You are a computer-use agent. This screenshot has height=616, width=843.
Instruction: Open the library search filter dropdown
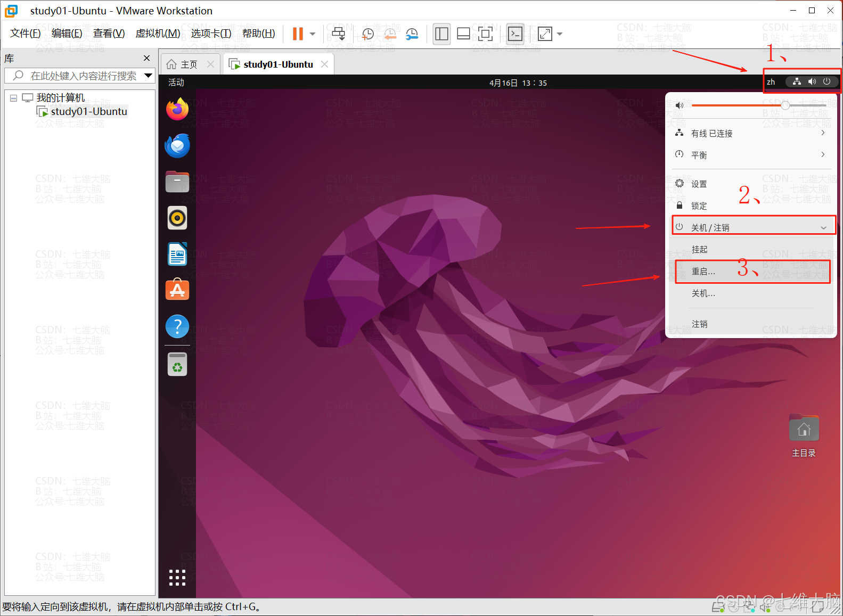(x=149, y=76)
